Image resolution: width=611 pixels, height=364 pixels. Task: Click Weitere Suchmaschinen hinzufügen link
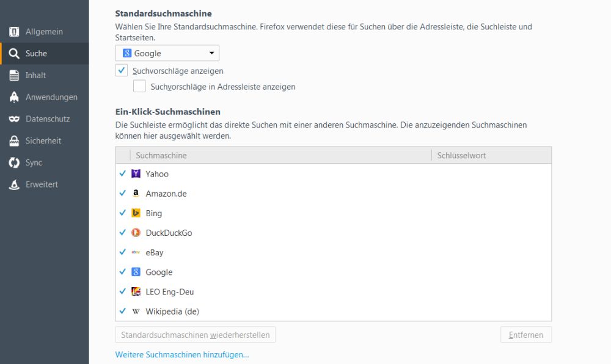pyautogui.click(x=182, y=354)
